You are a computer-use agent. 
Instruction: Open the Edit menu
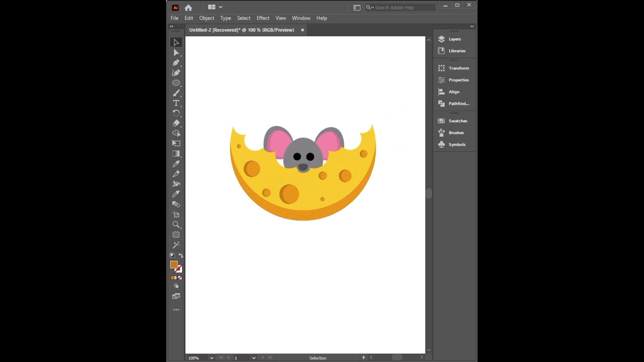(189, 18)
